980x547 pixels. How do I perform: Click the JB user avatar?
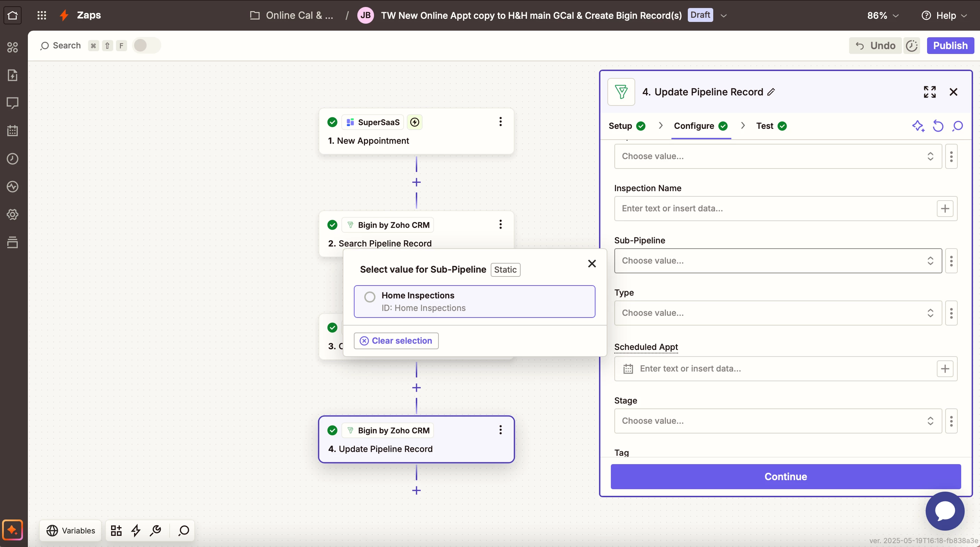click(x=365, y=15)
